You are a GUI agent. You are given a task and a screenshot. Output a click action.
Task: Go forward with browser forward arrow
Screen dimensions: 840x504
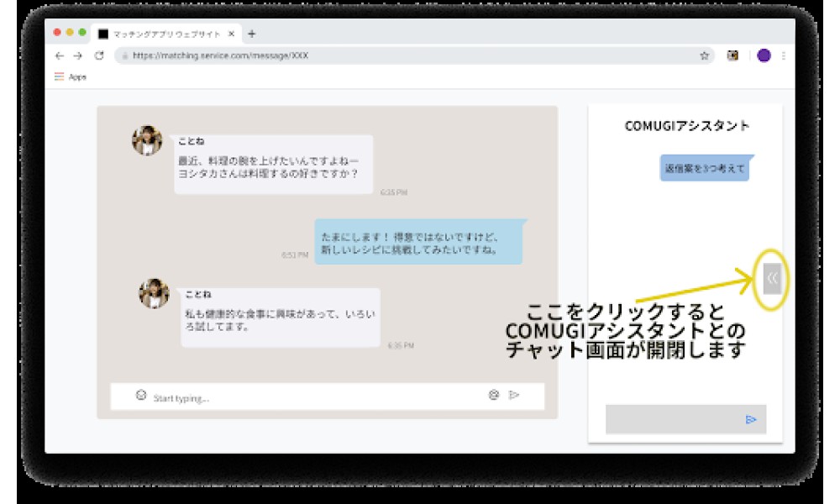(78, 55)
